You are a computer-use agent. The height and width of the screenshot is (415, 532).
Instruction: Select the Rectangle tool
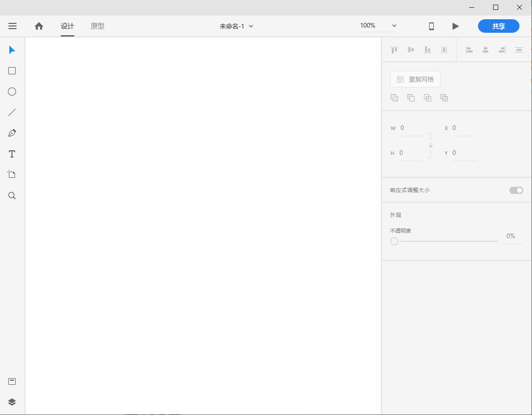click(x=12, y=71)
